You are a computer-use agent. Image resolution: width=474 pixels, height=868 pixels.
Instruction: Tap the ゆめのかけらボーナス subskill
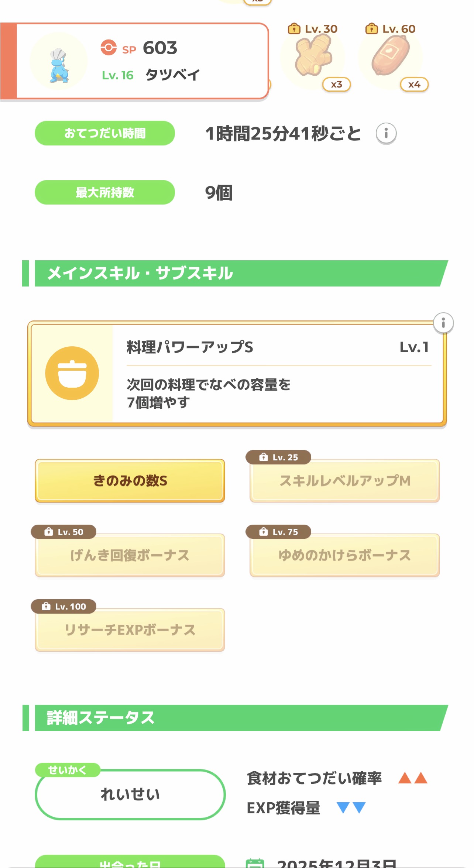[x=344, y=555]
